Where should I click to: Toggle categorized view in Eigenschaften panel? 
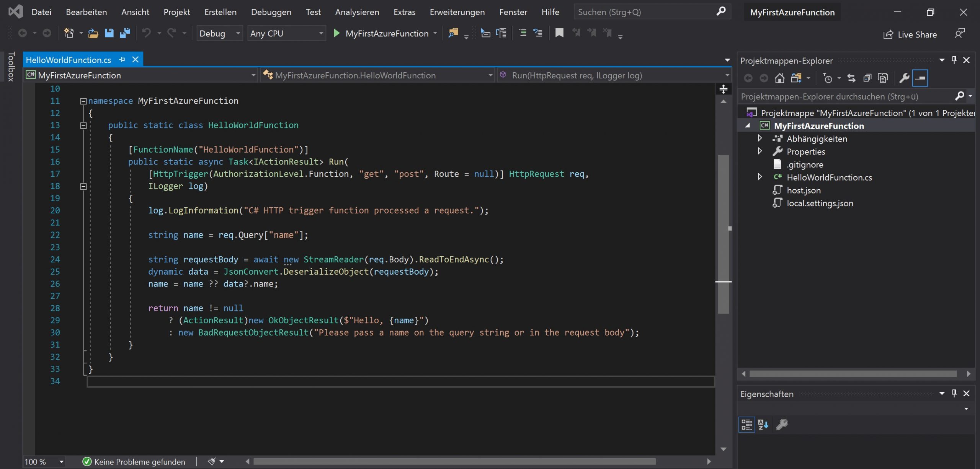tap(746, 425)
